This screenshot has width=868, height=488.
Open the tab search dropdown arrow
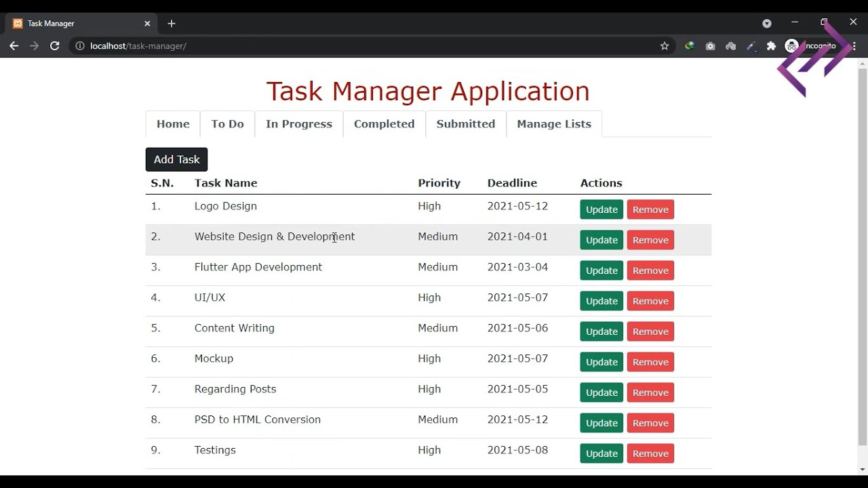767,24
